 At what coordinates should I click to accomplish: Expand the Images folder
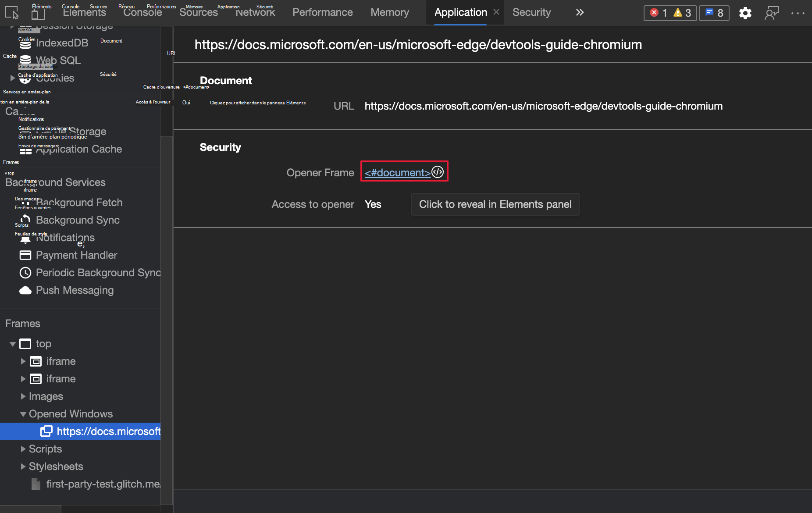[23, 396]
